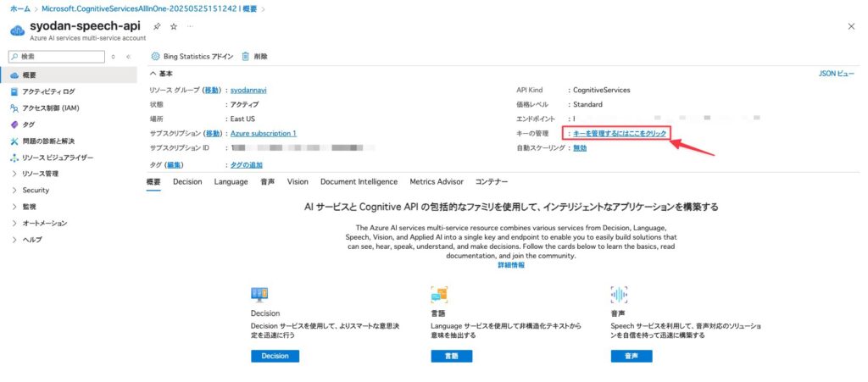Focus the 検索 sidebar search field
Viewport: 868px width, 382px height.
57,57
